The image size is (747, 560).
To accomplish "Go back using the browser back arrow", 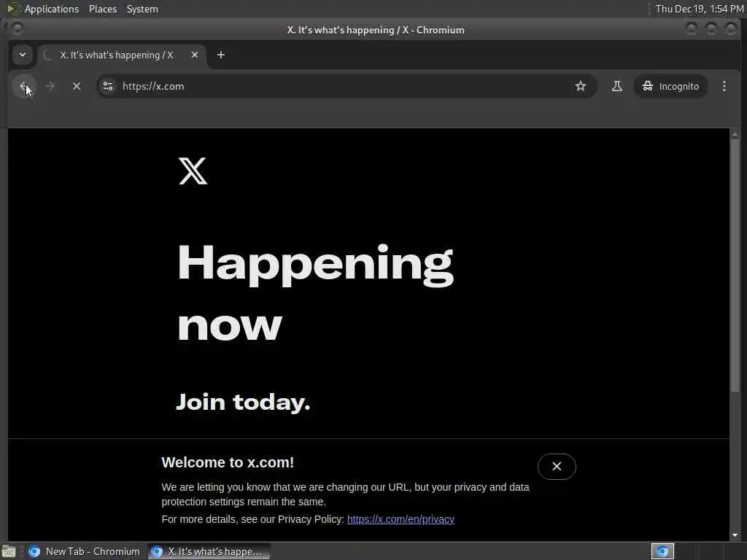I will point(23,86).
